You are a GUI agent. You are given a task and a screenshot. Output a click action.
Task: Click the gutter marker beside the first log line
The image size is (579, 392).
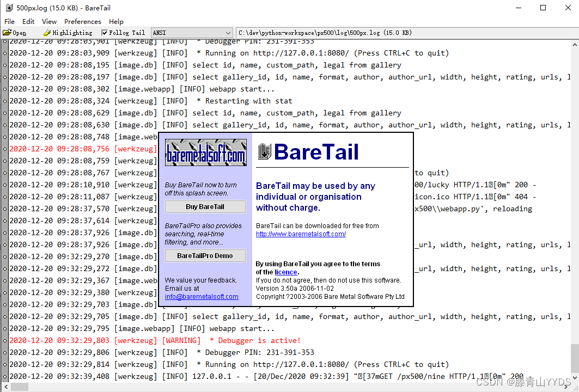click(4, 41)
